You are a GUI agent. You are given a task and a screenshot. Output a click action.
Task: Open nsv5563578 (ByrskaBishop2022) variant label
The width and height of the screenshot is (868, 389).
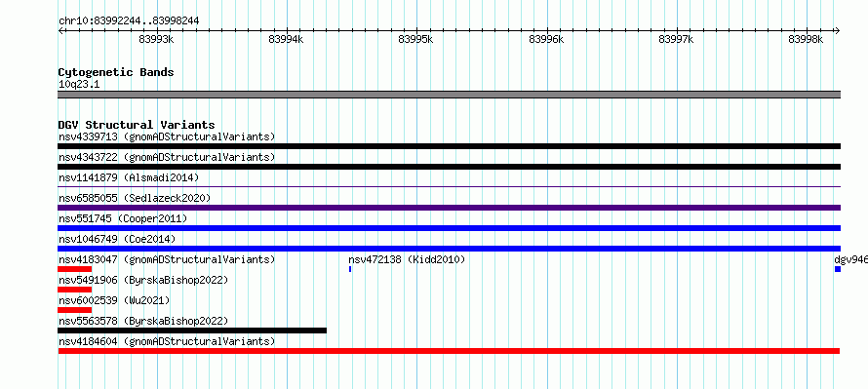coord(143,321)
